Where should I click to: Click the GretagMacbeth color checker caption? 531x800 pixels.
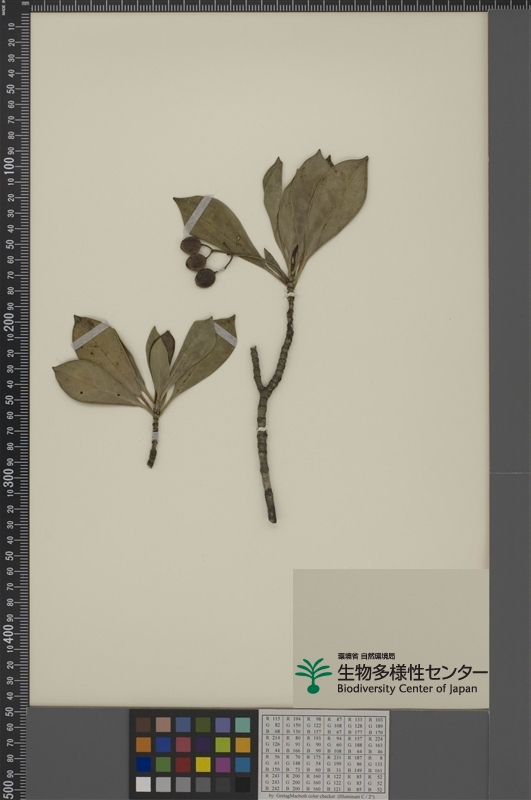[323, 796]
